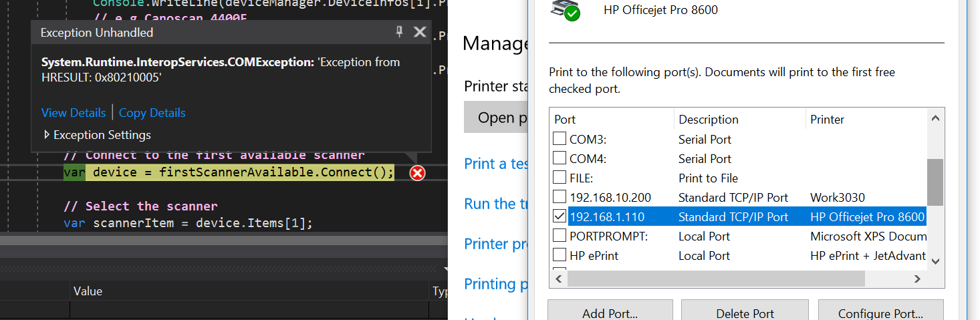Click the ports list scroll-down arrow
Image resolution: width=980 pixels, height=320 pixels.
pyautogui.click(x=936, y=261)
